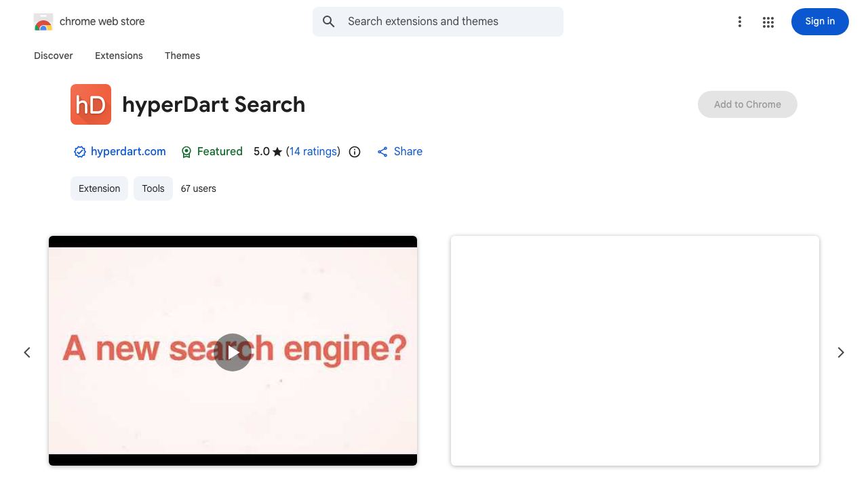868x488 pixels.
Task: Click the 'Featured' label text
Action: pyautogui.click(x=220, y=152)
